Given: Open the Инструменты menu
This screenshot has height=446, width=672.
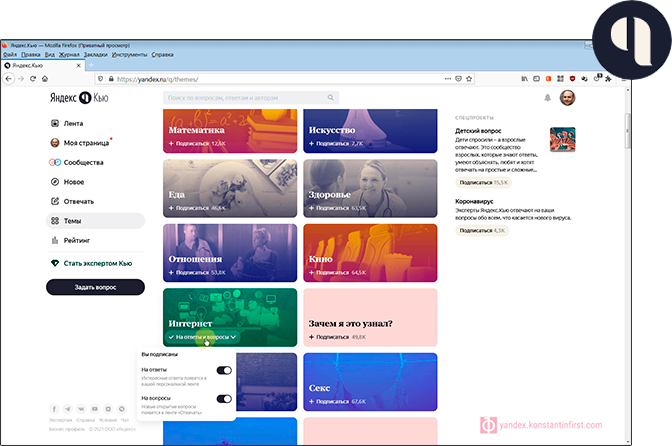Looking at the screenshot, I should coord(129,54).
